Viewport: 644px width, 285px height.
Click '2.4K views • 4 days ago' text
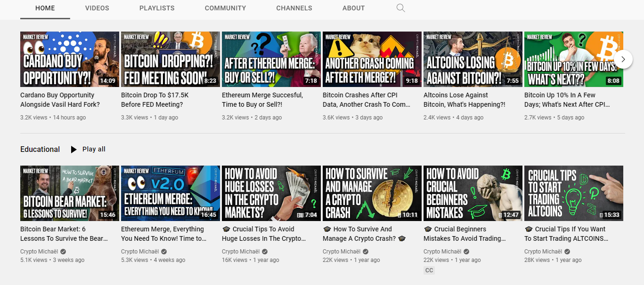[x=454, y=118]
